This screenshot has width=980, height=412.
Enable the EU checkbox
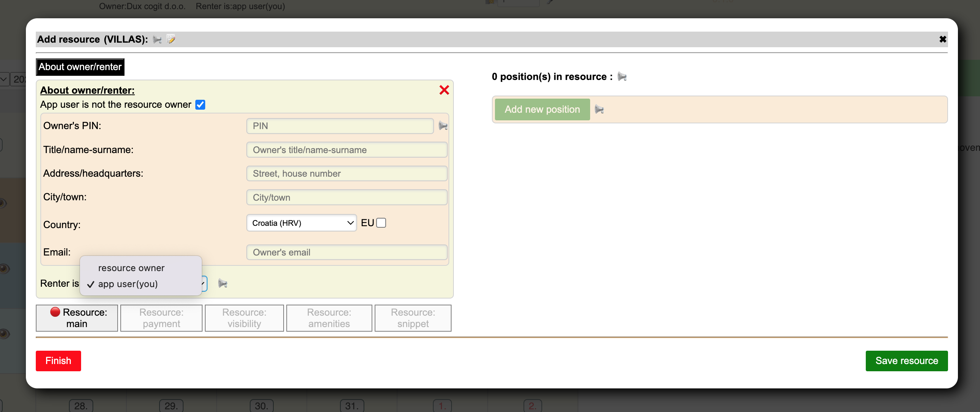tap(381, 223)
